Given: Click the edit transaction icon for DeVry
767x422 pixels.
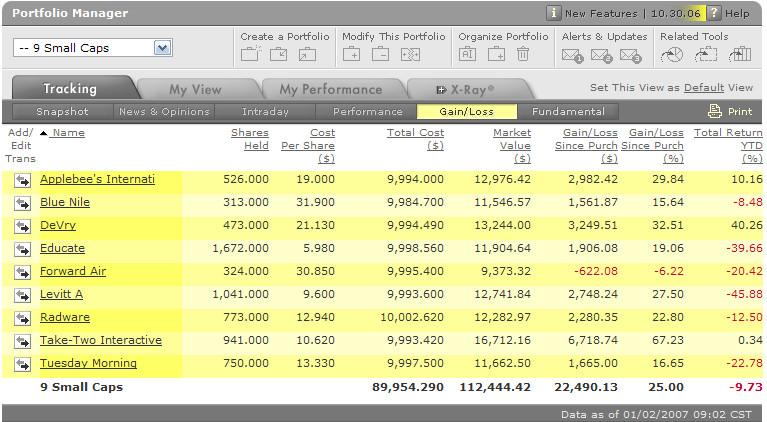Looking at the screenshot, I should coord(22,226).
